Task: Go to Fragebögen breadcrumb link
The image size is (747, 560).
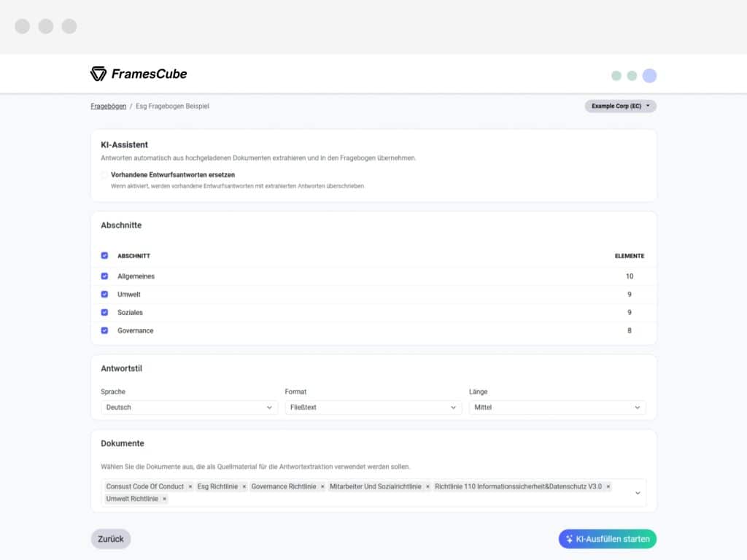Action: click(108, 106)
